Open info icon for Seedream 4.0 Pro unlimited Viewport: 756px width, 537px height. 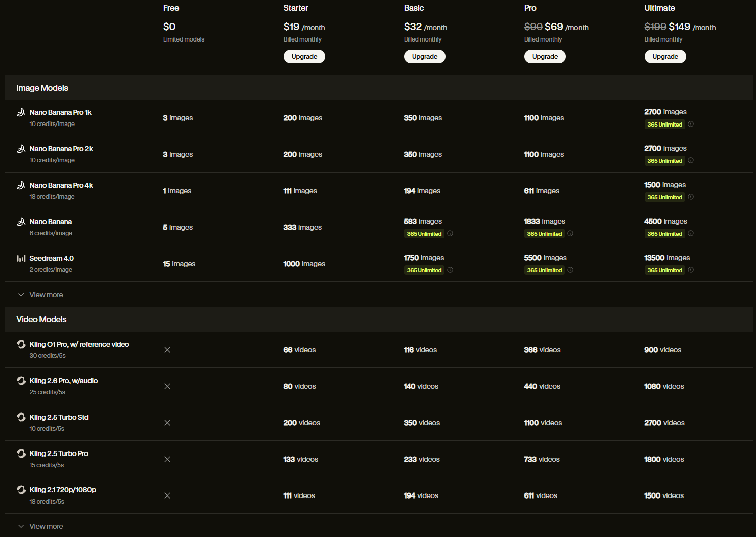(570, 270)
